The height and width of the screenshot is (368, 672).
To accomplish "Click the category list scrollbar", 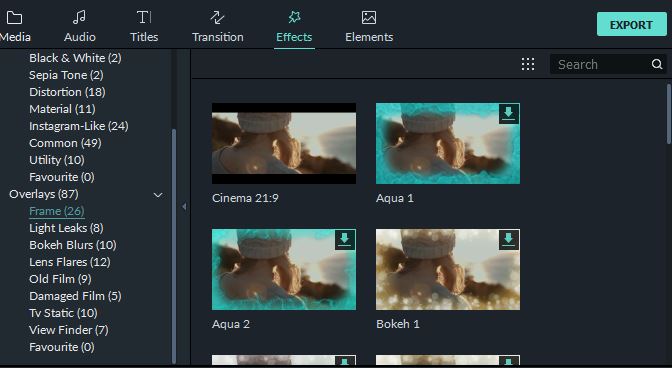I will (174, 246).
